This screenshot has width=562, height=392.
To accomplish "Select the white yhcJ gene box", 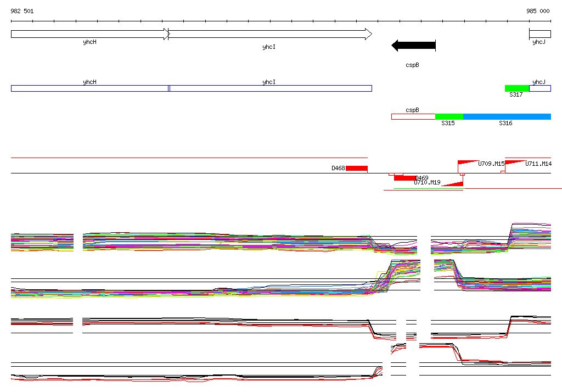I will coord(540,34).
